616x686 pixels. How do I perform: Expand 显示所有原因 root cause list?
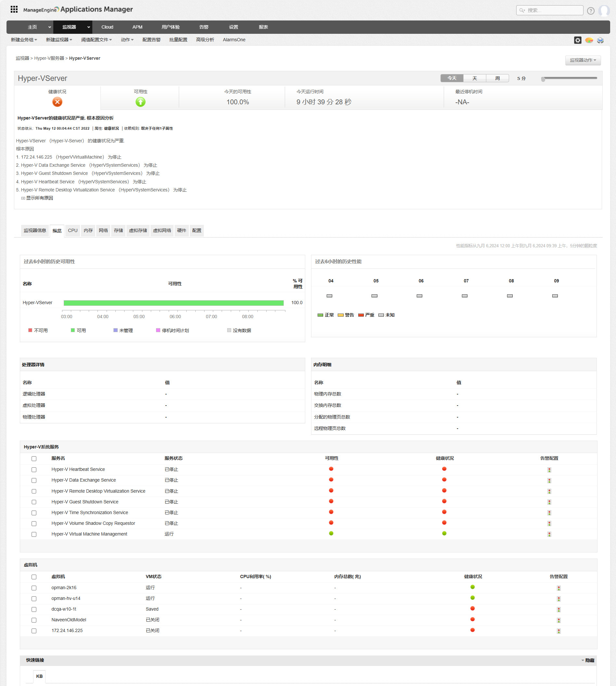click(x=37, y=198)
